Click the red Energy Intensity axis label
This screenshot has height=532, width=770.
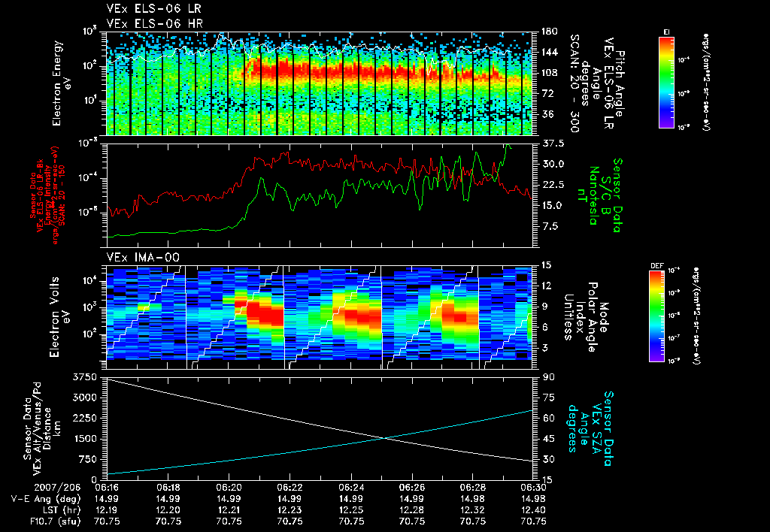pyautogui.click(x=47, y=195)
